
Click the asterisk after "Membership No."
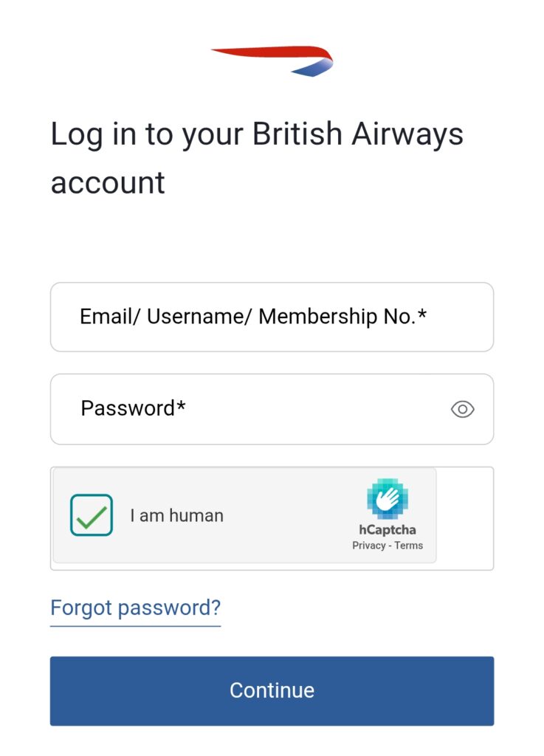click(422, 315)
